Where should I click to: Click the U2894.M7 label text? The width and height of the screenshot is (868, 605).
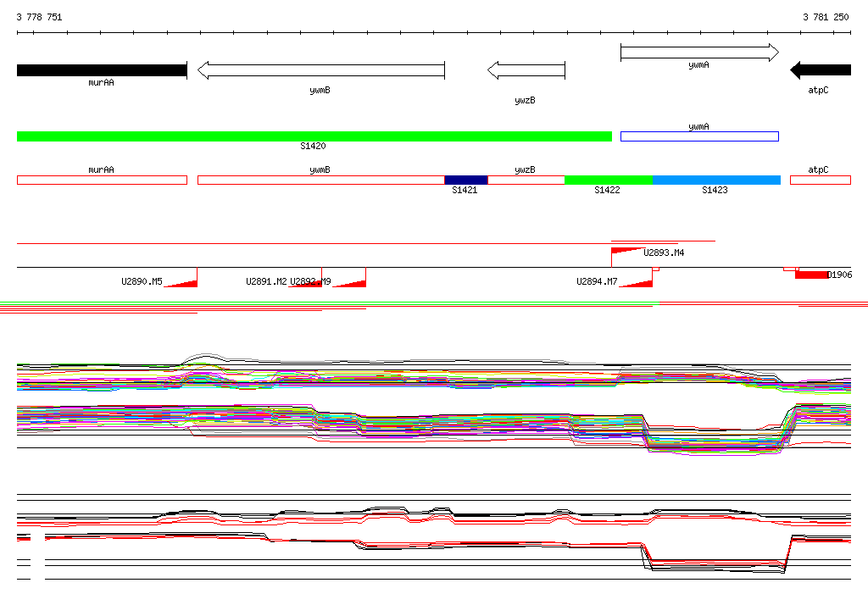[x=597, y=282]
